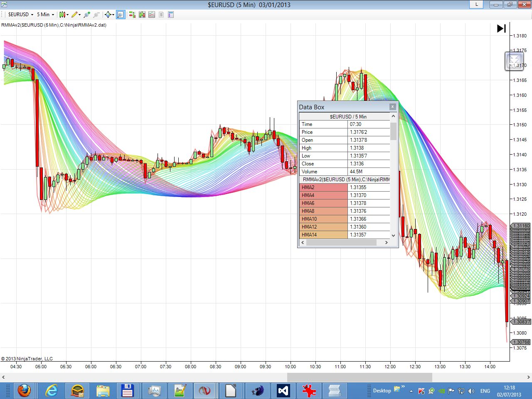532x399 pixels.
Task: Show hidden tray icons arrow
Action: (x=411, y=391)
